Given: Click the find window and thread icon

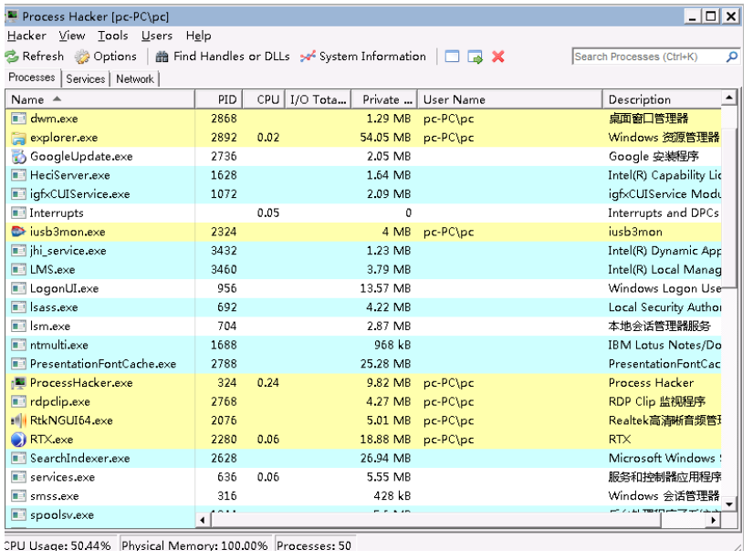Looking at the screenshot, I should click(475, 57).
